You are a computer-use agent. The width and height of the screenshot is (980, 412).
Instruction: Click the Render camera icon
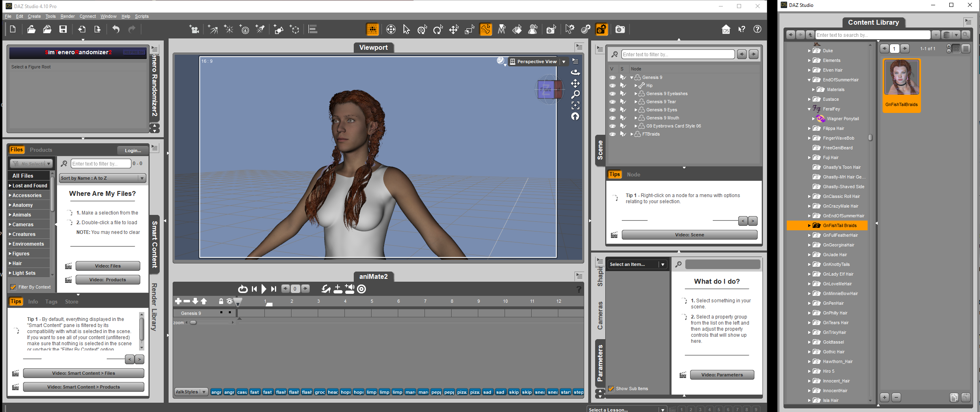point(620,30)
